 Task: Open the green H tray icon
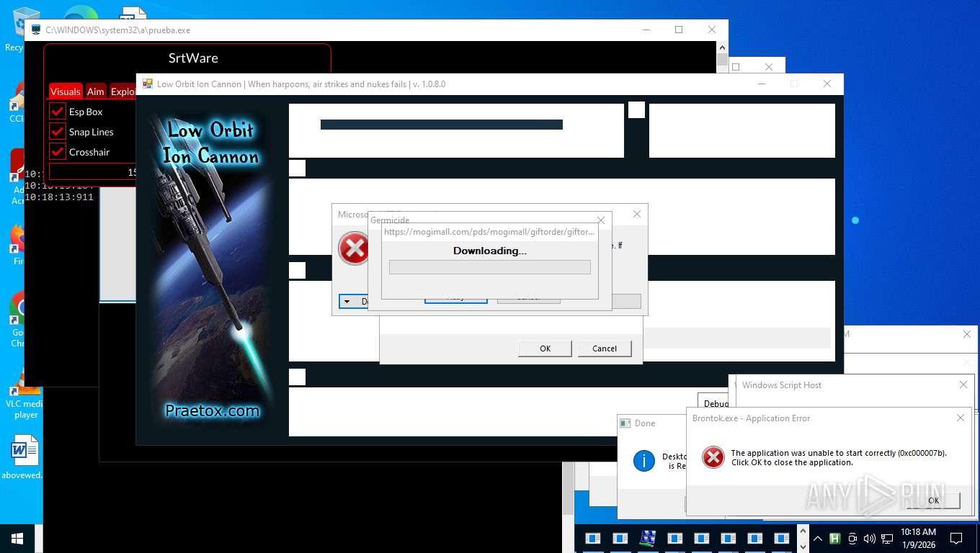point(835,538)
